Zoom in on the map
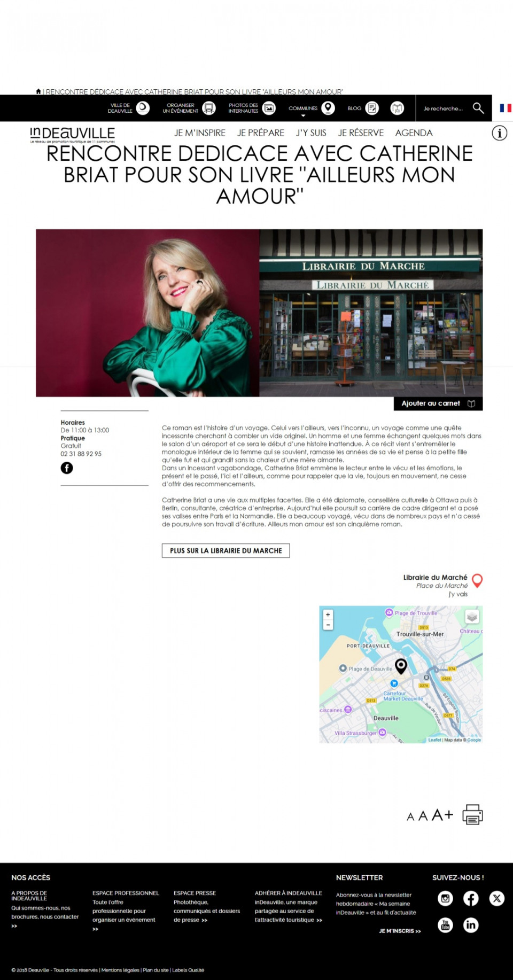The height and width of the screenshot is (980, 513). coord(328,615)
